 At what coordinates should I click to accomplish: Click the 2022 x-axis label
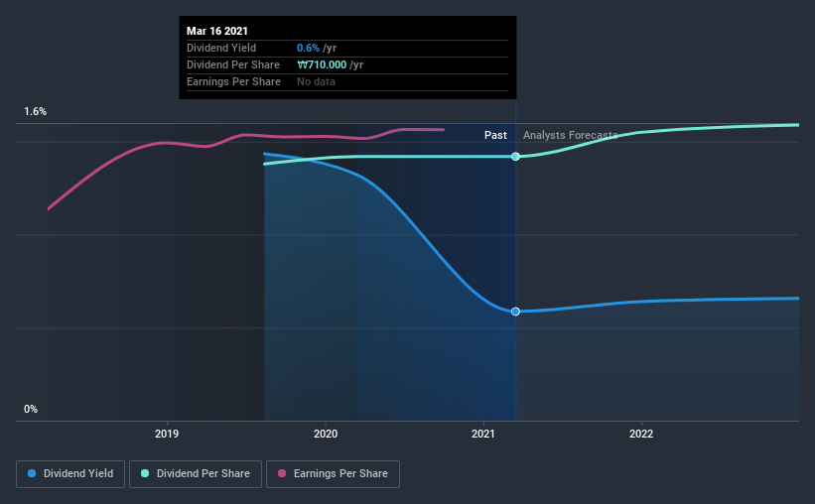click(x=641, y=434)
